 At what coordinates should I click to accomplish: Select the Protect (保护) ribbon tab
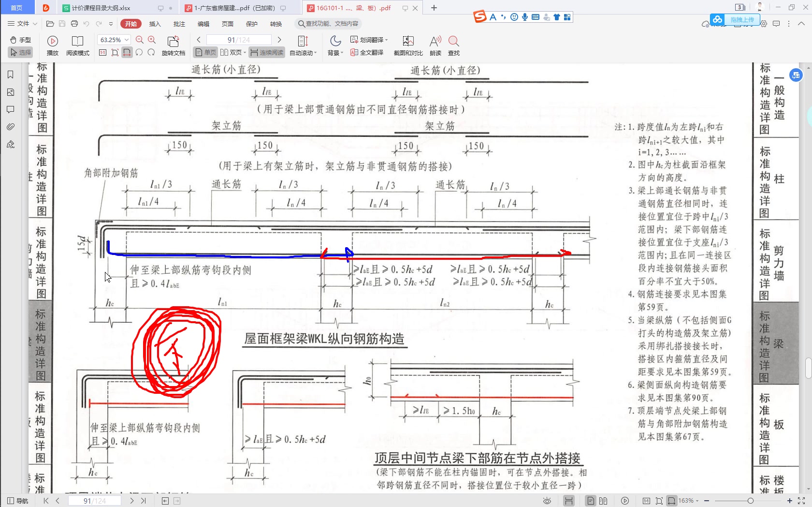[x=252, y=24]
